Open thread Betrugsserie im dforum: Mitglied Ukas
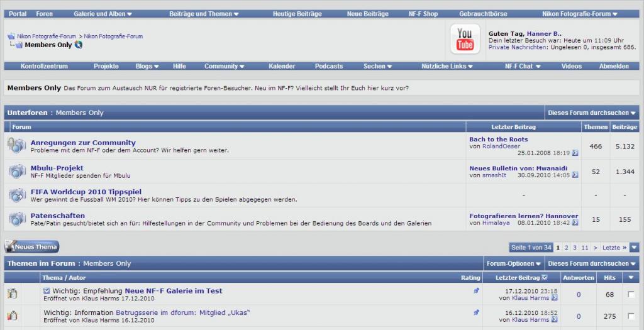Screen dimensions: 644x330 click(183, 312)
